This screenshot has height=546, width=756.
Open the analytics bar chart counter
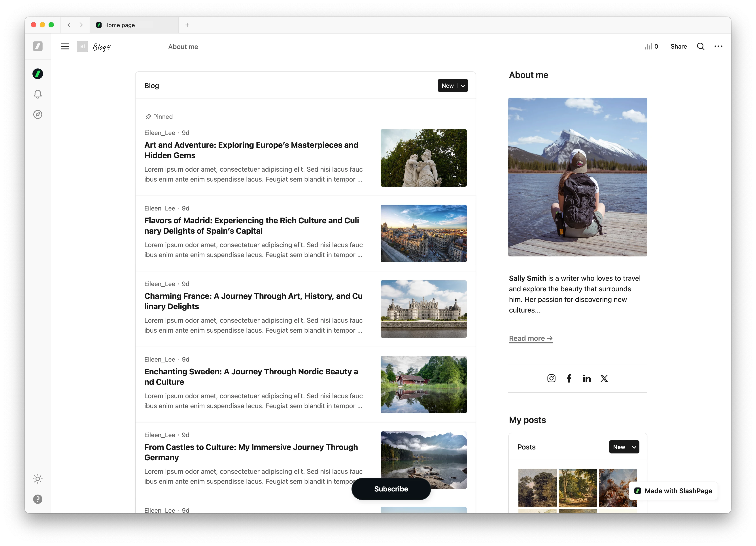tap(651, 46)
